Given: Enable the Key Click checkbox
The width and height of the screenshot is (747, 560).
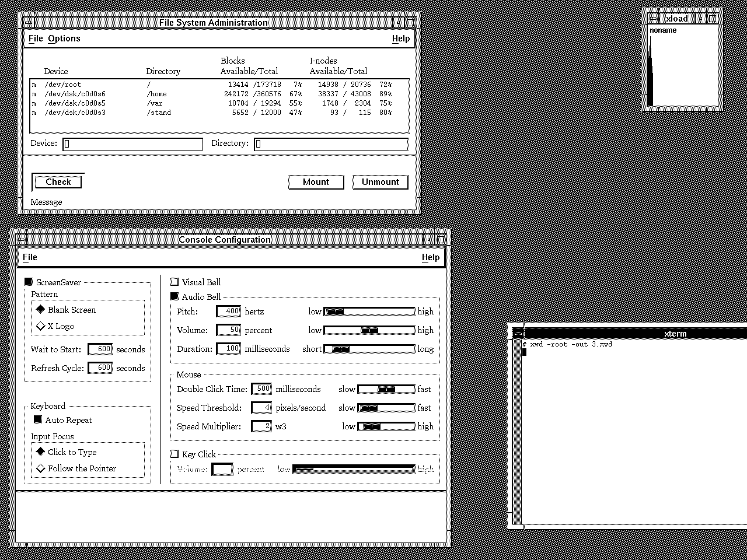Looking at the screenshot, I should tap(174, 454).
